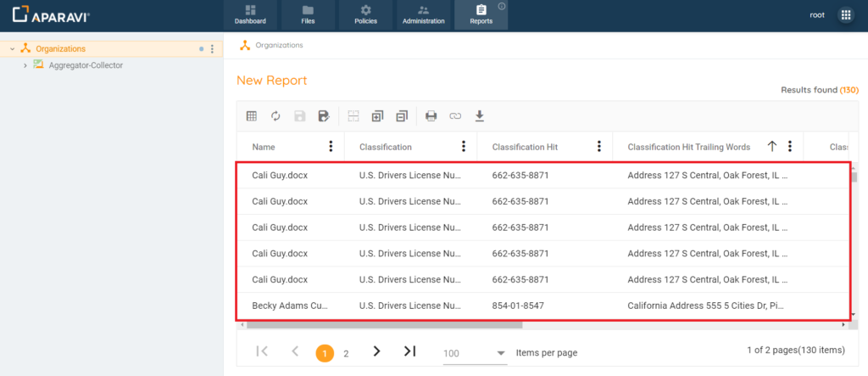Image resolution: width=868 pixels, height=376 pixels.
Task: Click the refresh report icon
Action: pos(275,116)
